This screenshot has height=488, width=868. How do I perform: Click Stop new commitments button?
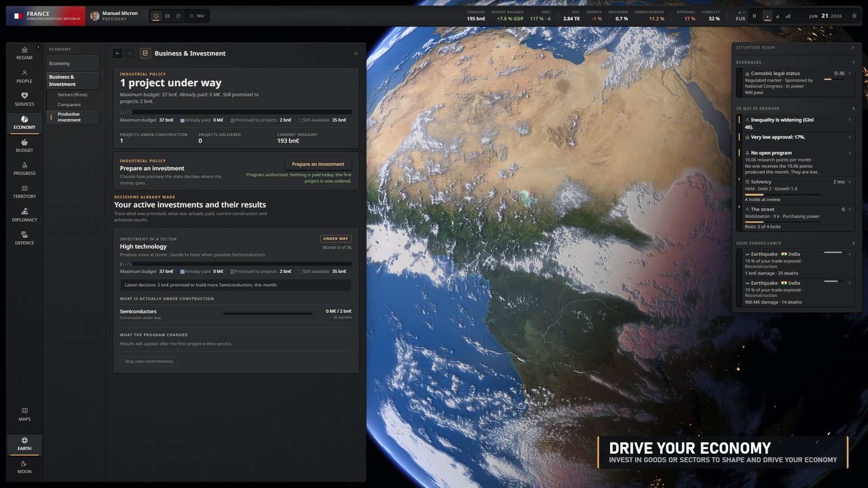149,361
